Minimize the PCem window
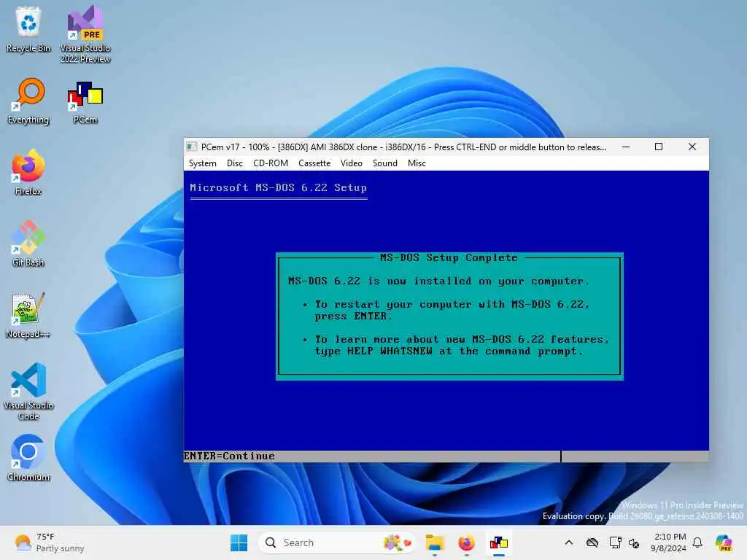The width and height of the screenshot is (747, 560). 626,147
